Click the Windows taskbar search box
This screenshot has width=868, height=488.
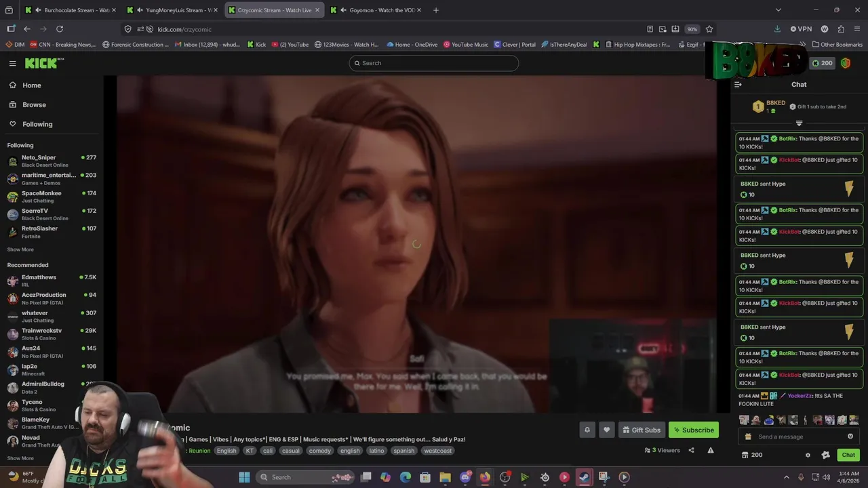(307, 477)
